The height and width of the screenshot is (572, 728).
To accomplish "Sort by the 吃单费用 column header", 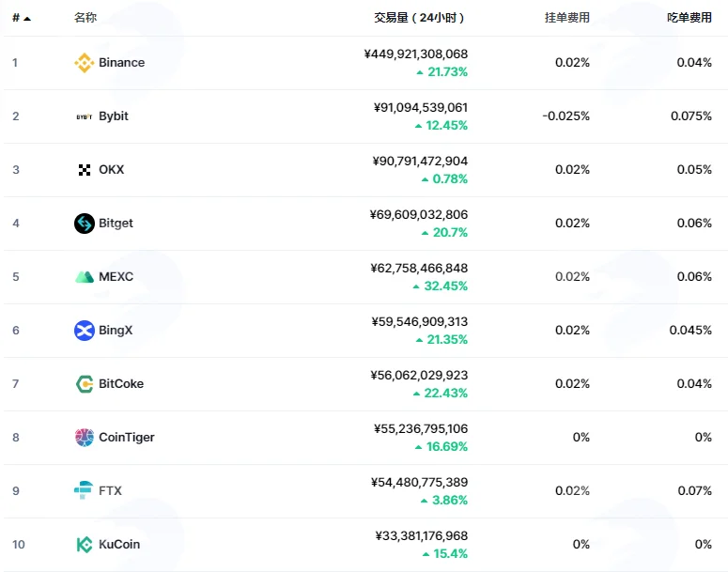I will click(689, 18).
